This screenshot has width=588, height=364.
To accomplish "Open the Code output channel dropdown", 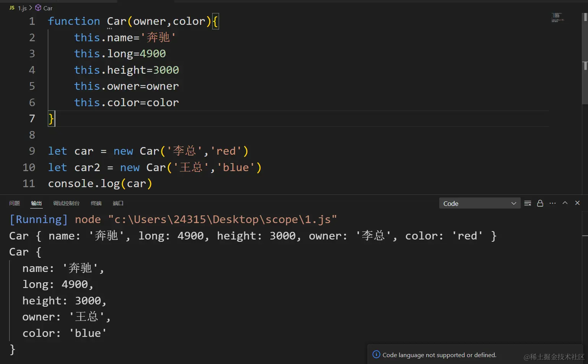I will click(479, 203).
